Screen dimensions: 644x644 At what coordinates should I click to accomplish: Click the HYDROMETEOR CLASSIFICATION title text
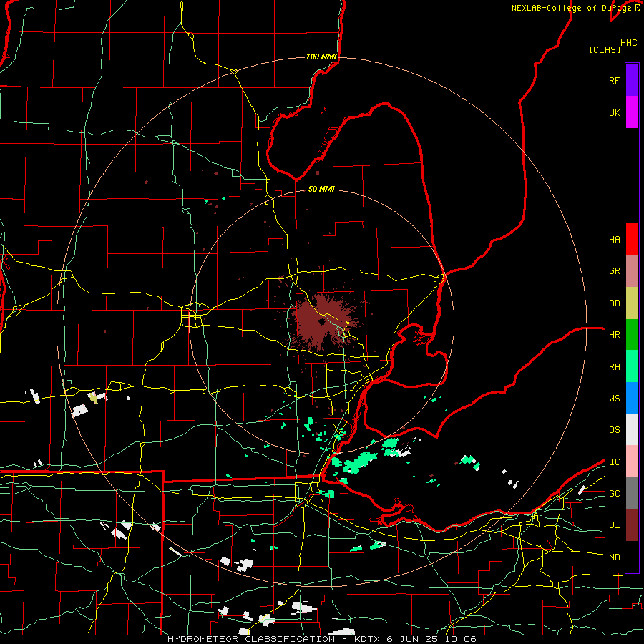tap(251, 639)
